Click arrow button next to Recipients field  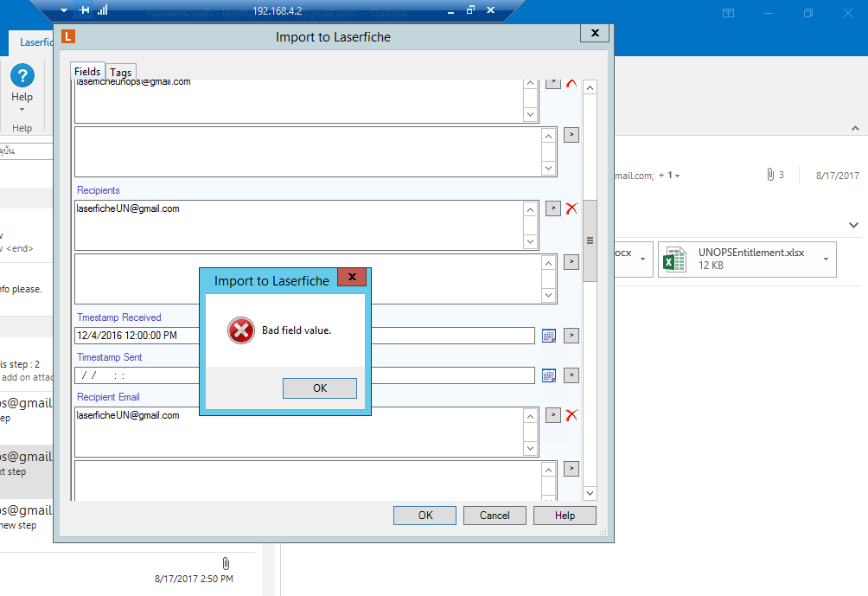coord(553,208)
